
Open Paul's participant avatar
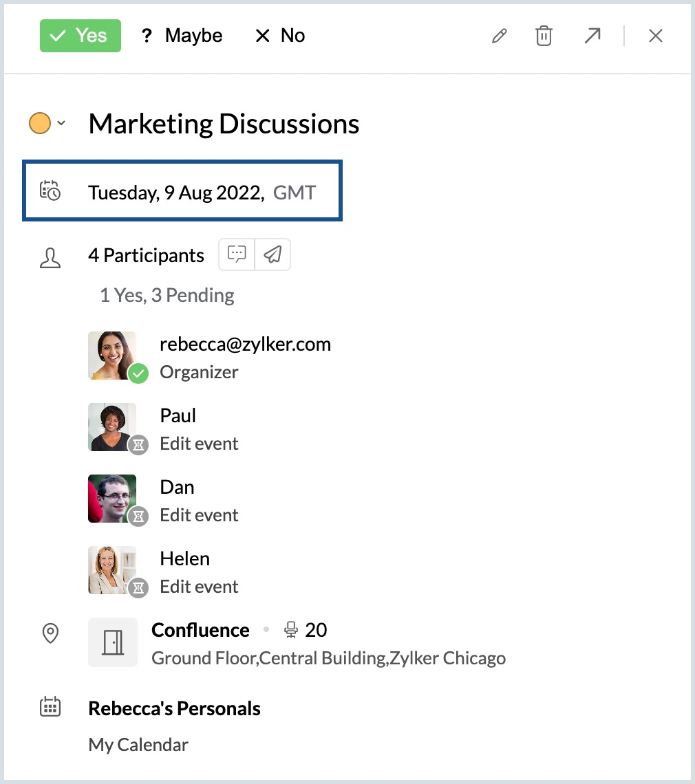pyautogui.click(x=112, y=427)
